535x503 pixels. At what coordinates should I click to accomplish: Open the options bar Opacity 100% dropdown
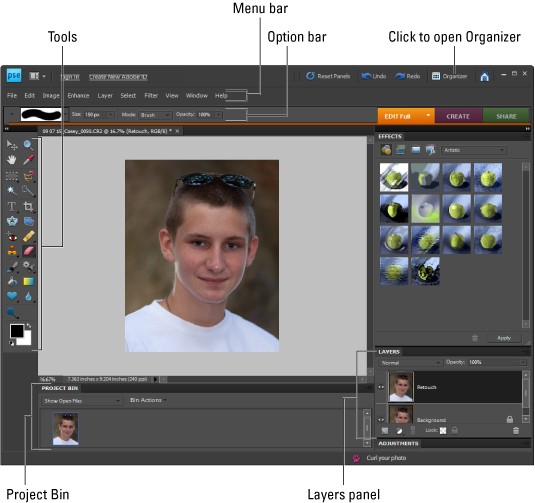[x=218, y=115]
